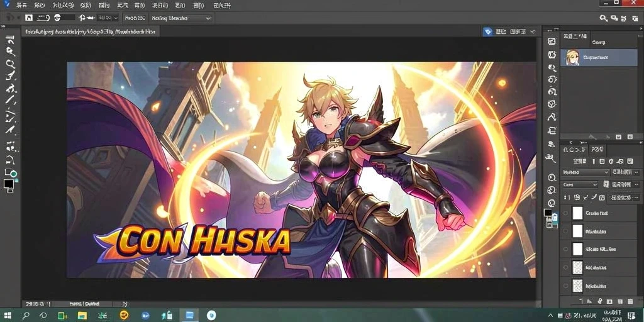Viewport: 644px width, 322px height.
Task: Open the small dropdown left of the Free button
Action: click(x=108, y=18)
